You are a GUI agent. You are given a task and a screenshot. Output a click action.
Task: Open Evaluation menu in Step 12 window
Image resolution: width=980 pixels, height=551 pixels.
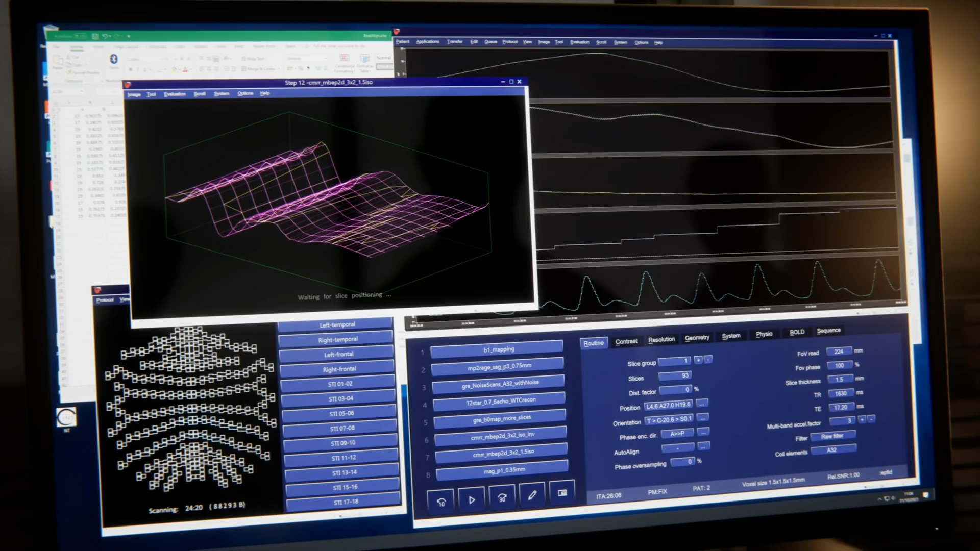click(175, 94)
